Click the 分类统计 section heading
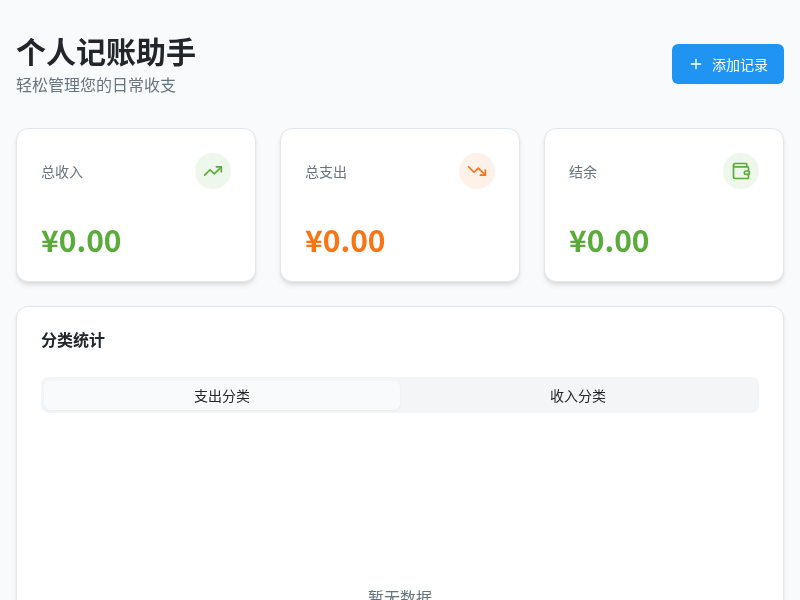The image size is (800, 600). pos(73,341)
